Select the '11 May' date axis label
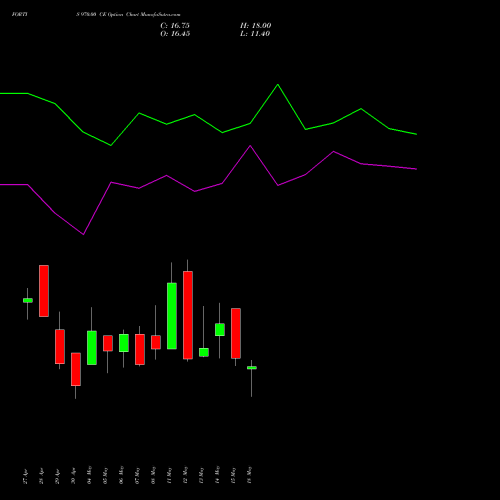This screenshot has height=500, width=500. 170,475
